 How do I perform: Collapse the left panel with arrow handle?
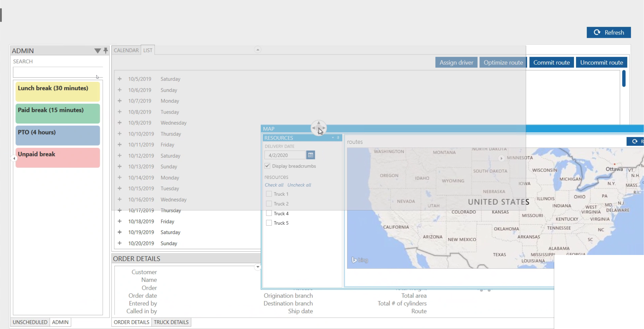coord(14,158)
